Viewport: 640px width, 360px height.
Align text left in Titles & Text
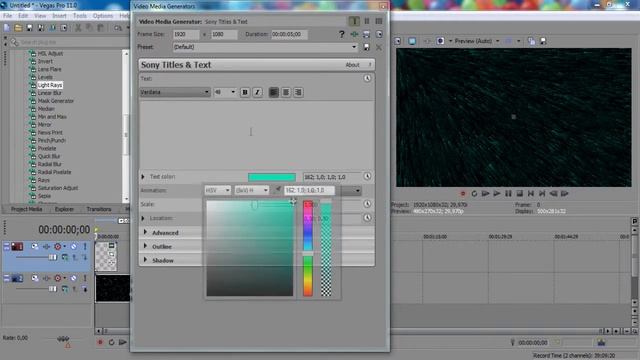point(274,92)
